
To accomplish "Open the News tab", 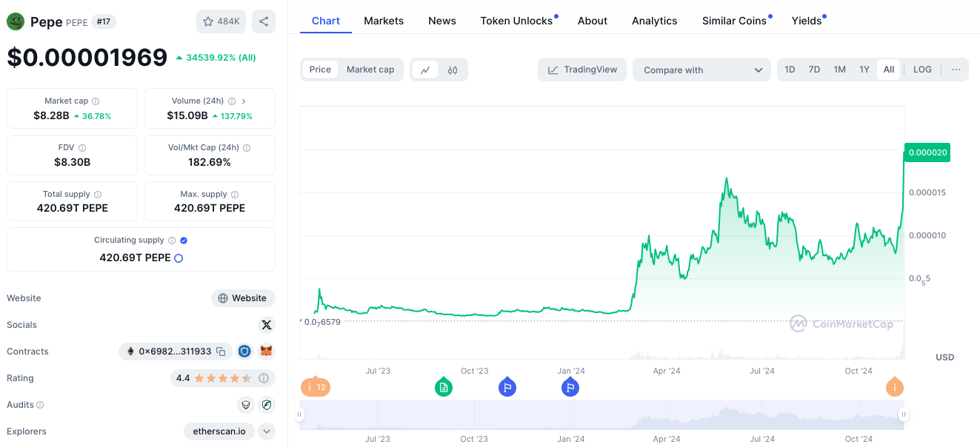I will coord(441,21).
